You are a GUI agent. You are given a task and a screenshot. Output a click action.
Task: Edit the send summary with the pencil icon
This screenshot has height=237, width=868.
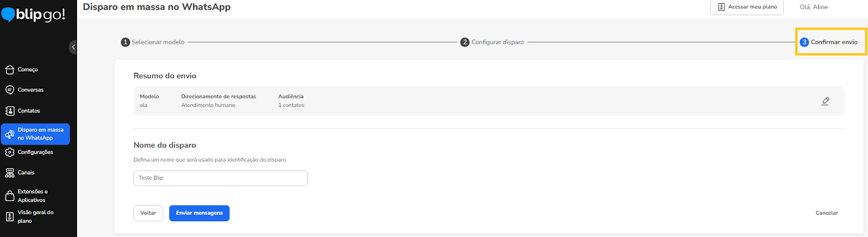(x=825, y=101)
